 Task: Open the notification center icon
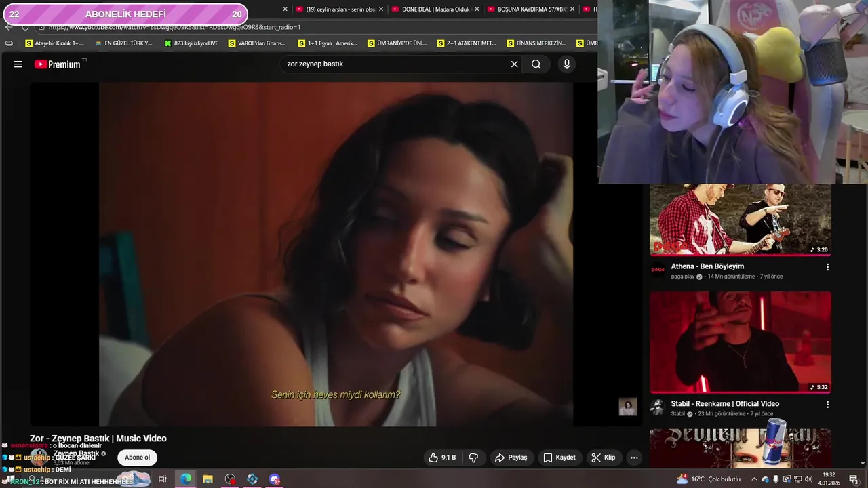854,479
